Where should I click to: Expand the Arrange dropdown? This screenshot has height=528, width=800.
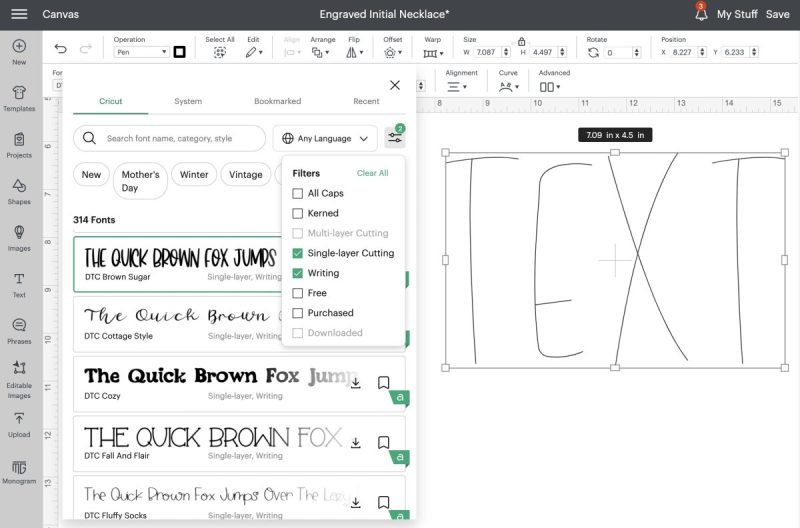tap(320, 52)
